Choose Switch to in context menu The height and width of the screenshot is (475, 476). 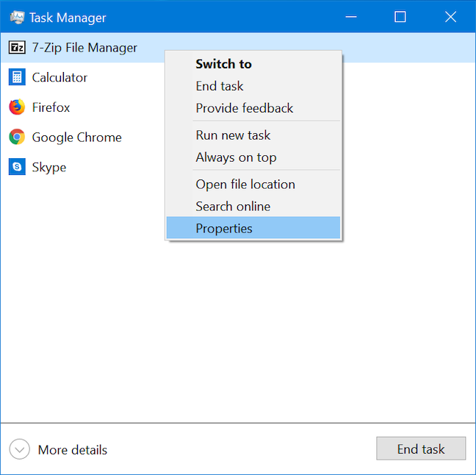click(x=253, y=64)
